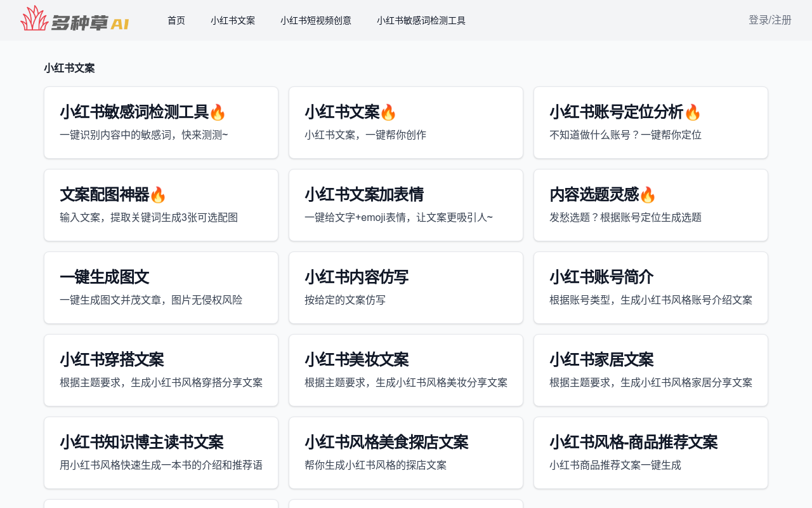Image resolution: width=812 pixels, height=508 pixels.
Task: Open the 内容选题灵感 card
Action: click(x=651, y=205)
